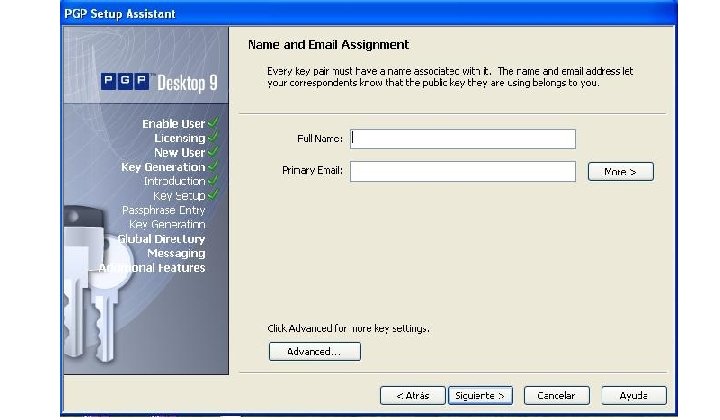Select the Enable User step

[174, 124]
